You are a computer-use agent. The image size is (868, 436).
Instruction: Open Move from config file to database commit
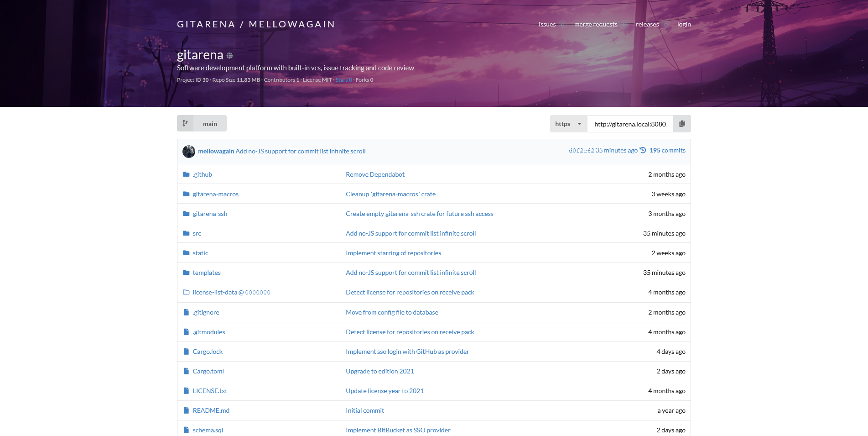(x=392, y=312)
